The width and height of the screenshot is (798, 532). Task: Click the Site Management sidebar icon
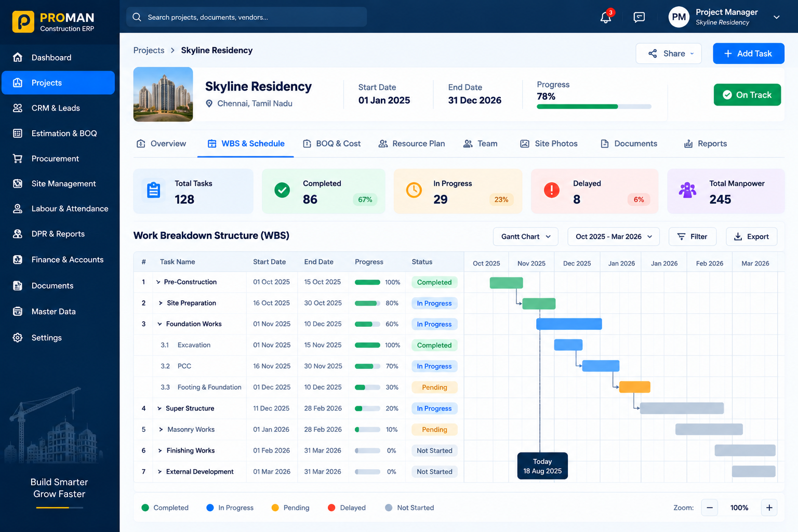(18, 183)
